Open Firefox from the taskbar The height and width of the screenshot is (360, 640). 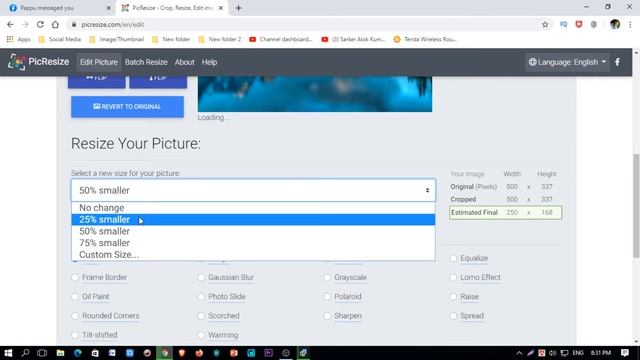199,353
